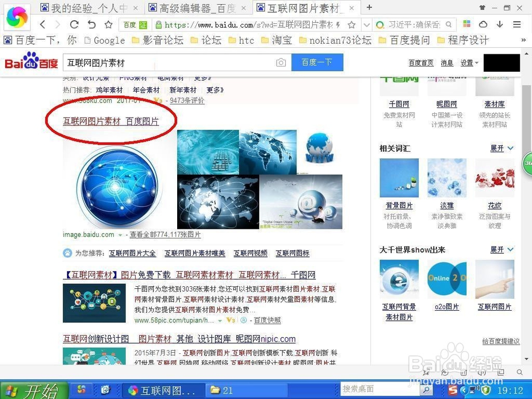
Task: Open the o2o图片 link
Action: click(447, 307)
